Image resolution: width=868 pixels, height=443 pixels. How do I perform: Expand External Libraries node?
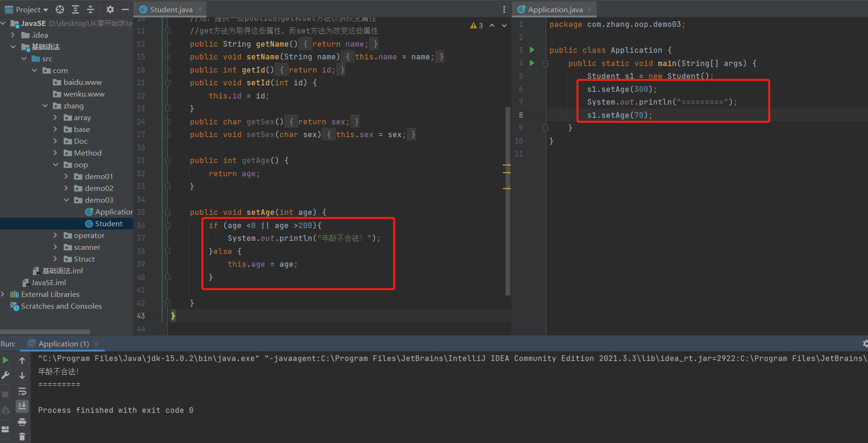tap(3, 294)
